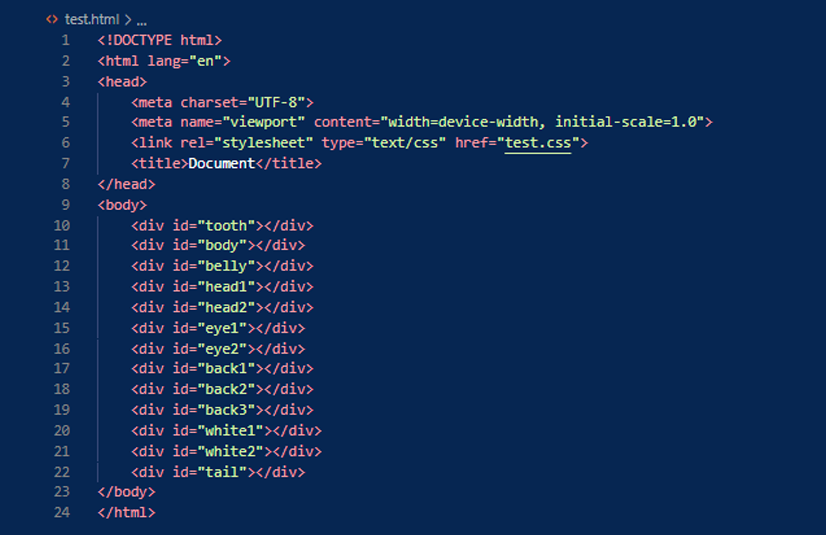826x535 pixels.
Task: Place cursor on the DOCTYPE declaration
Action: 159,40
